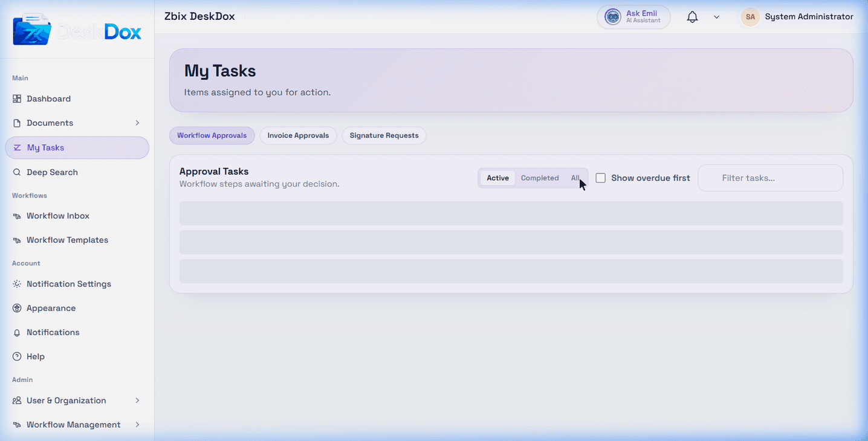
Task: Click the My Tasks icon in sidebar
Action: click(17, 147)
